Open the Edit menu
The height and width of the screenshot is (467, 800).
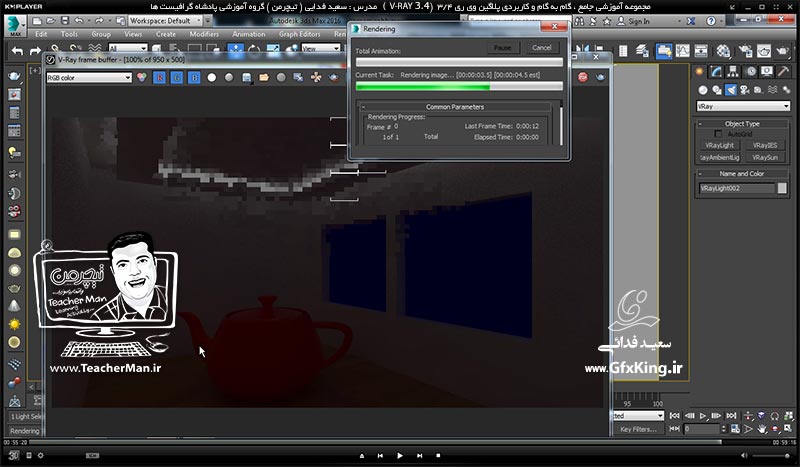click(41, 34)
